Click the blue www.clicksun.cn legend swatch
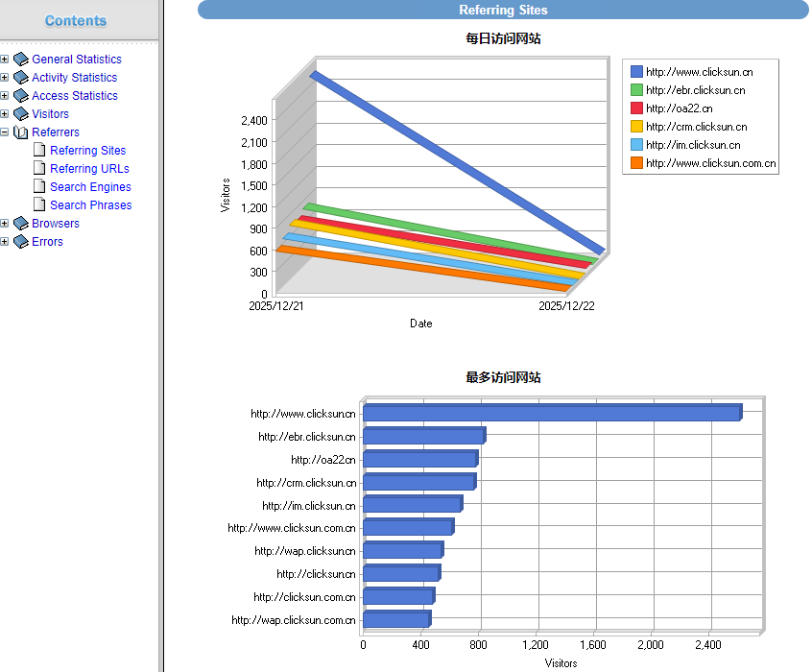 [636, 72]
